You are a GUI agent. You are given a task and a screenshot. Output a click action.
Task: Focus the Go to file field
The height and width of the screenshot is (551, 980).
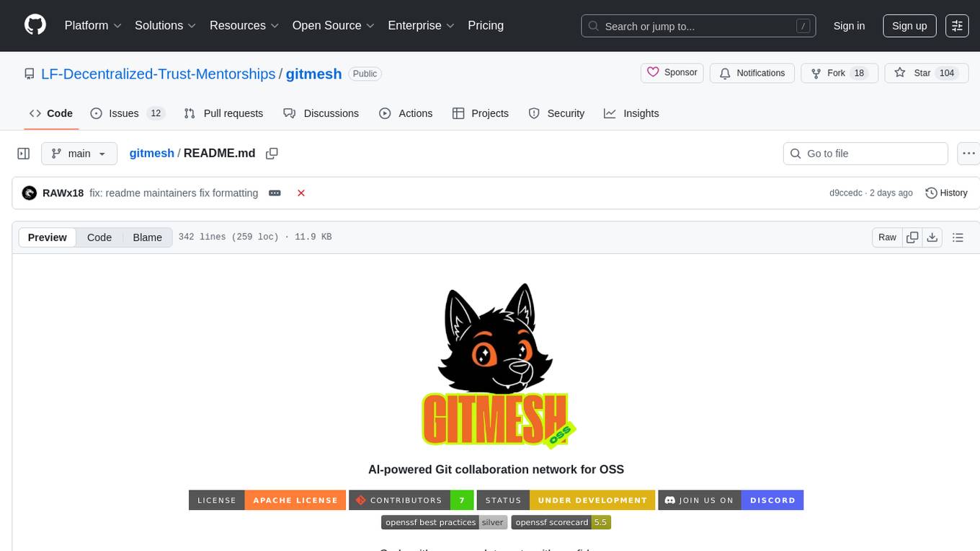(865, 154)
